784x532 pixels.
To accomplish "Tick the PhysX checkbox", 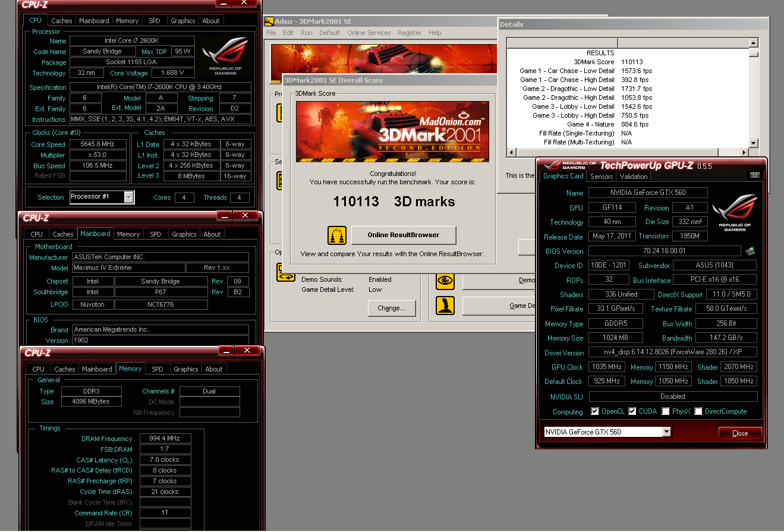I will point(666,411).
